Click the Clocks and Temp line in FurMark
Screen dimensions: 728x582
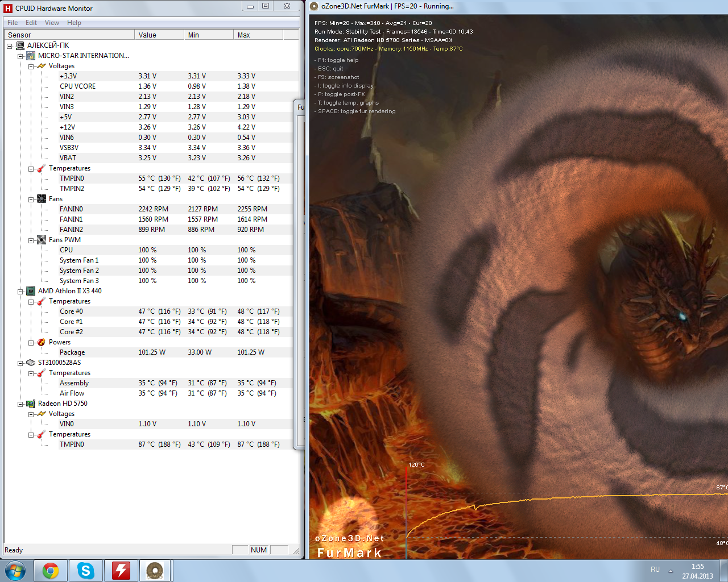pos(388,49)
